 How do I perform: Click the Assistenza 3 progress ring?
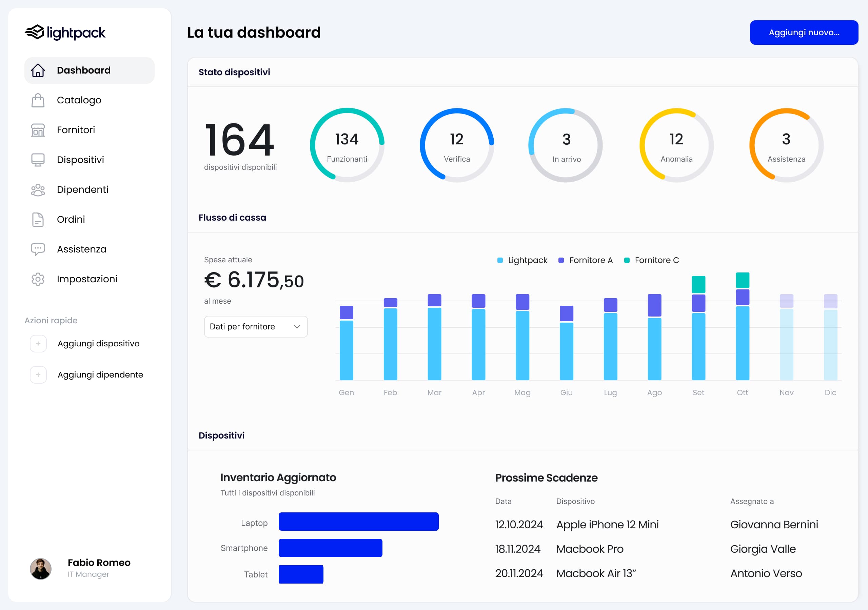pos(786,145)
